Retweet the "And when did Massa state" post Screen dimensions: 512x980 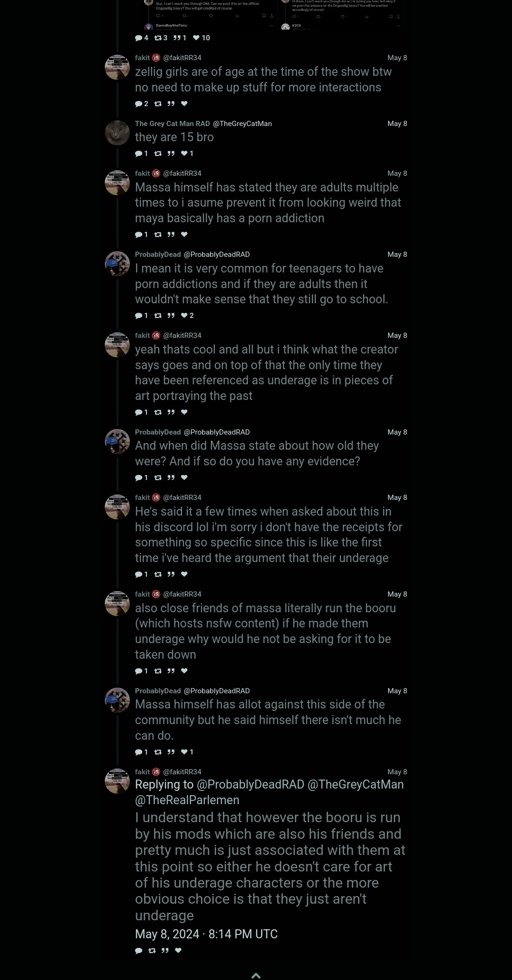pos(158,478)
